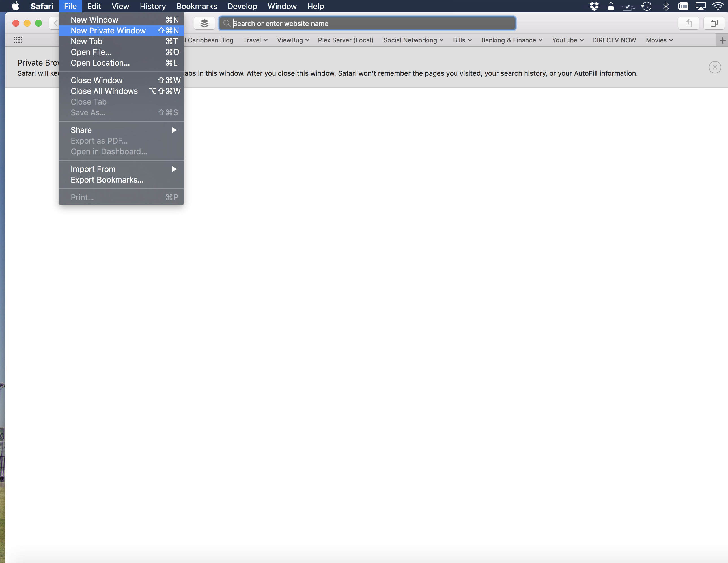Close the File menu via File title
The width and height of the screenshot is (728, 563).
(x=70, y=6)
